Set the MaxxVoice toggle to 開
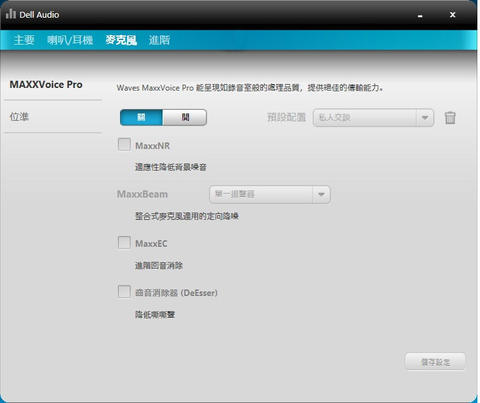 [x=185, y=117]
